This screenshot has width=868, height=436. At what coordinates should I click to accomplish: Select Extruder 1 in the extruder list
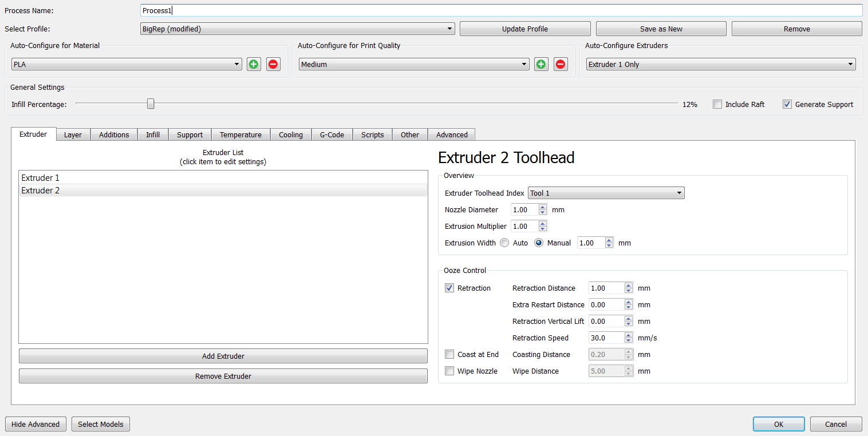(223, 177)
